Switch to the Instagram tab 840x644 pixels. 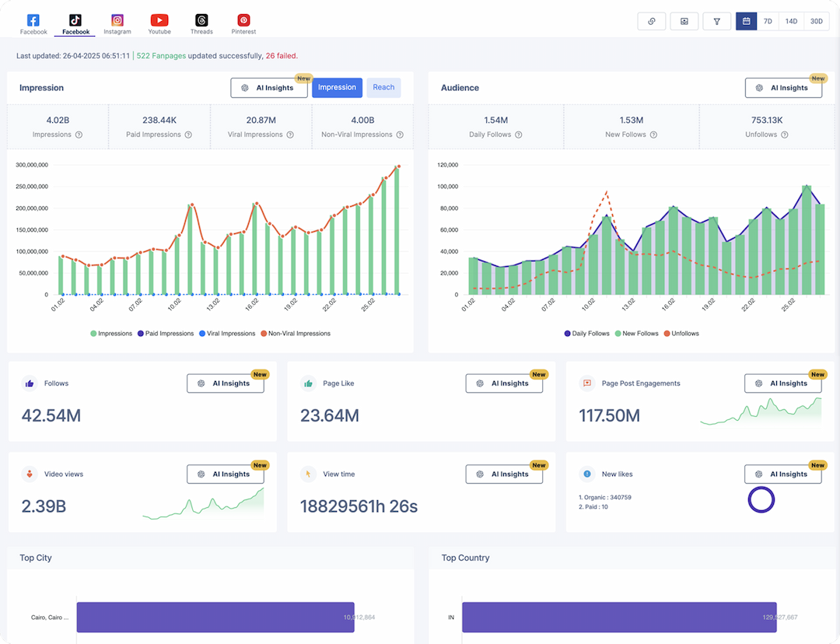coord(117,24)
